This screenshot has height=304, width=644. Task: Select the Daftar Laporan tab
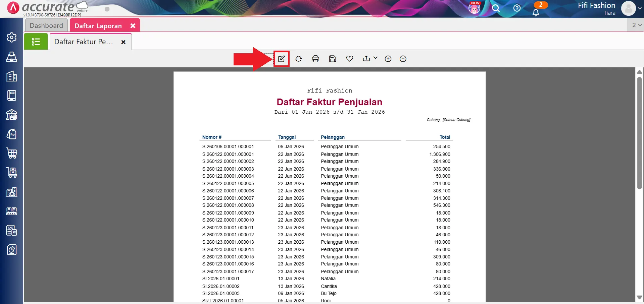pyautogui.click(x=98, y=26)
